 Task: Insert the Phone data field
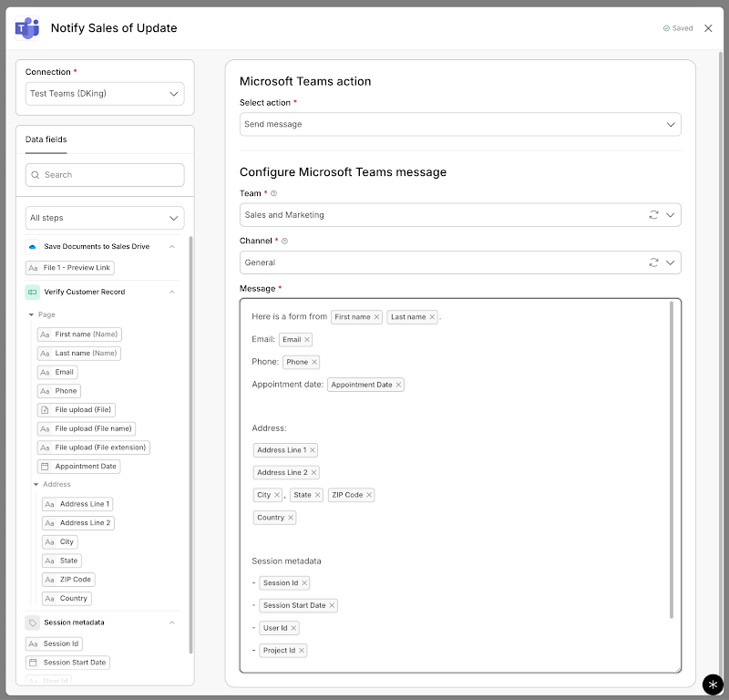tap(59, 391)
